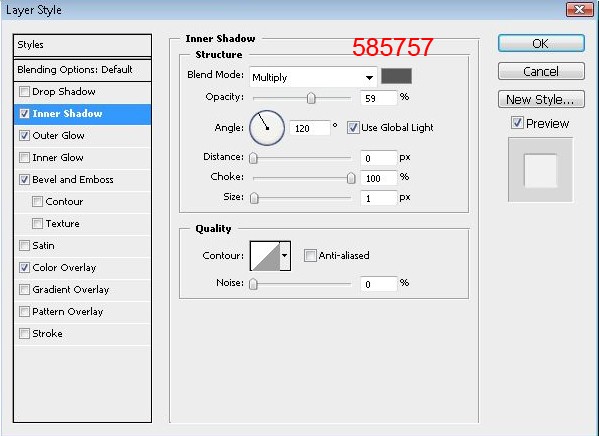Screen dimensions: 599x436
Task: Select the Bevel and Emboss row
Action: [82, 180]
